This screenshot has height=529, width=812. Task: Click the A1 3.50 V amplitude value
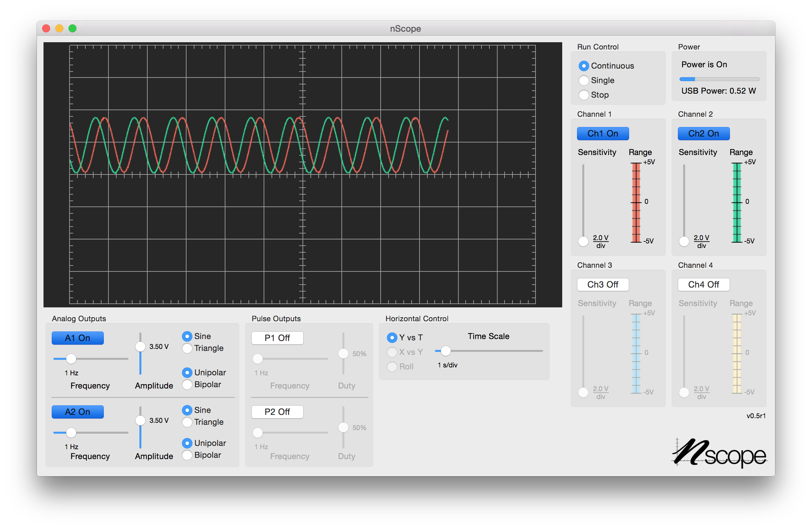[159, 347]
